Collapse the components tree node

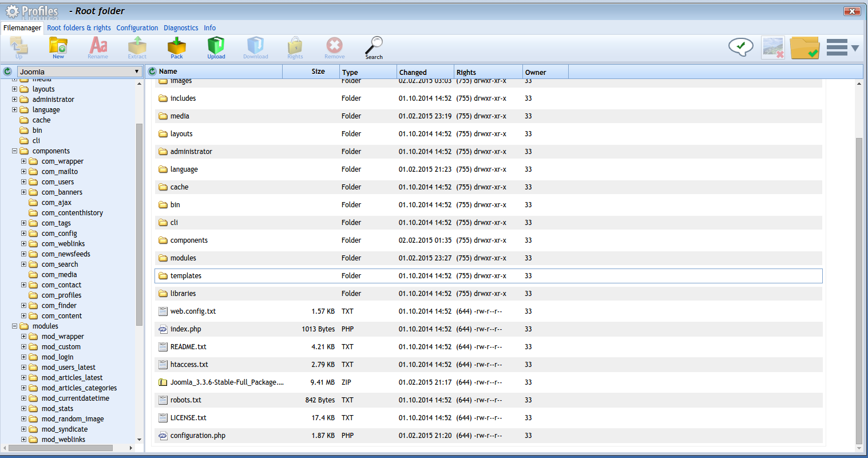15,151
